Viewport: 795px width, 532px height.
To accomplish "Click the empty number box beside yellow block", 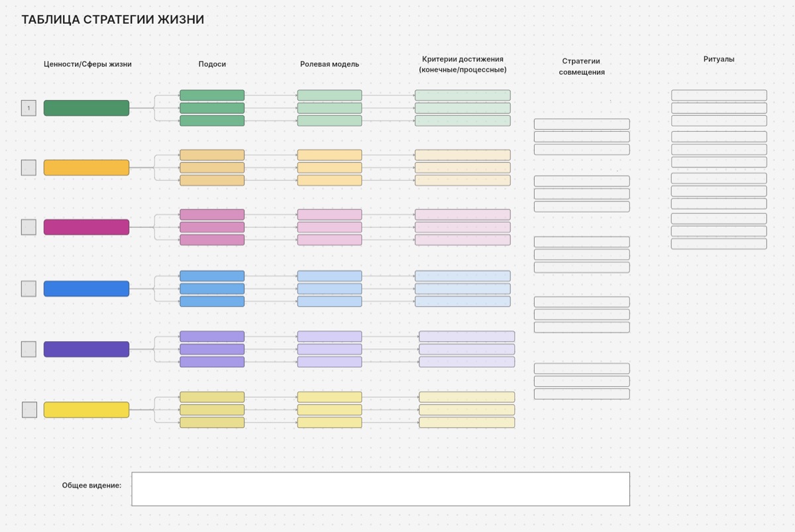I will click(x=29, y=410).
